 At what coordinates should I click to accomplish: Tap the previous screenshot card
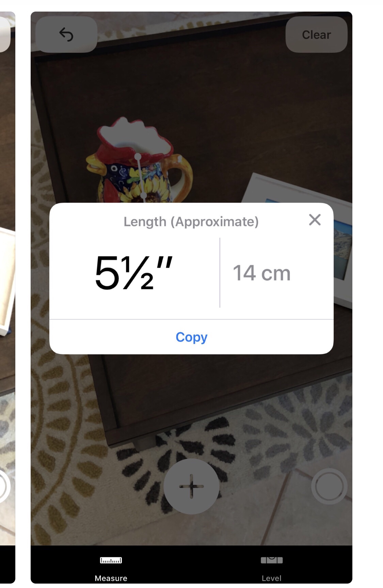pos(7,298)
